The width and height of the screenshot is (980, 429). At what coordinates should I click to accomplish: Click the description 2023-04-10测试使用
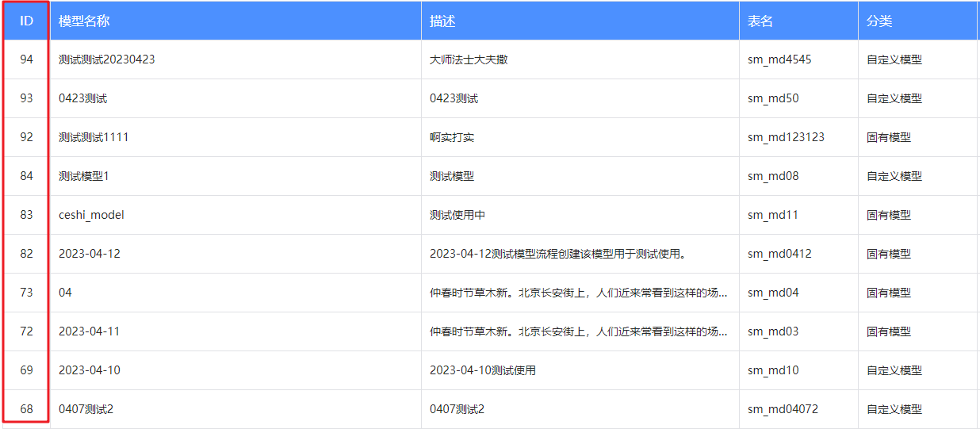[483, 370]
